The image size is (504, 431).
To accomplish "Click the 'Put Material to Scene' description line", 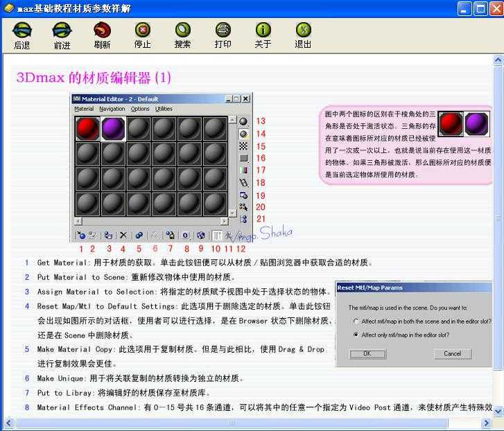I will pyautogui.click(x=137, y=277).
